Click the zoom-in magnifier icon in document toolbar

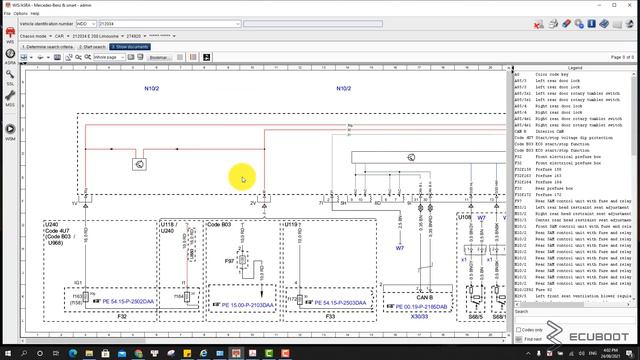[87, 58]
